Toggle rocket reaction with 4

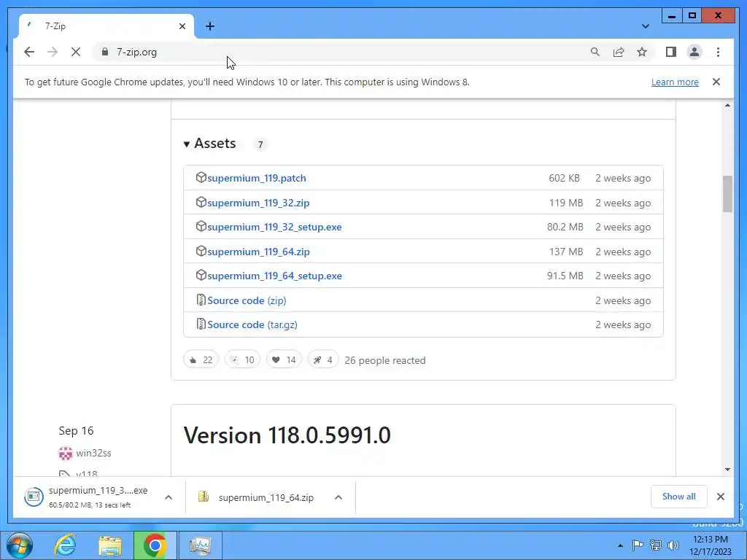click(x=323, y=359)
